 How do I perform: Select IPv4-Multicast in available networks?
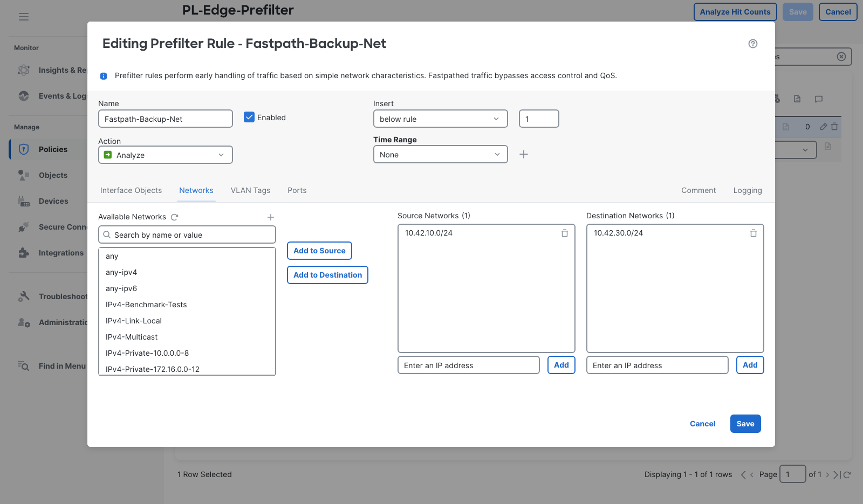point(187,337)
